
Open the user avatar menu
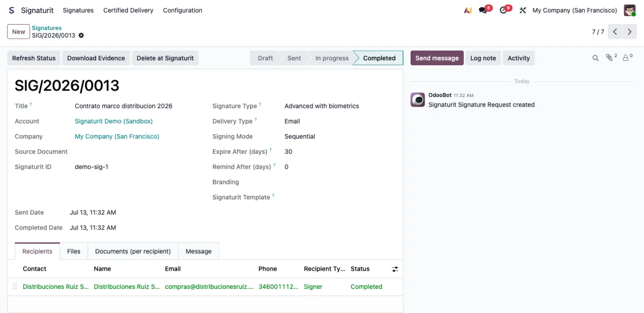629,10
